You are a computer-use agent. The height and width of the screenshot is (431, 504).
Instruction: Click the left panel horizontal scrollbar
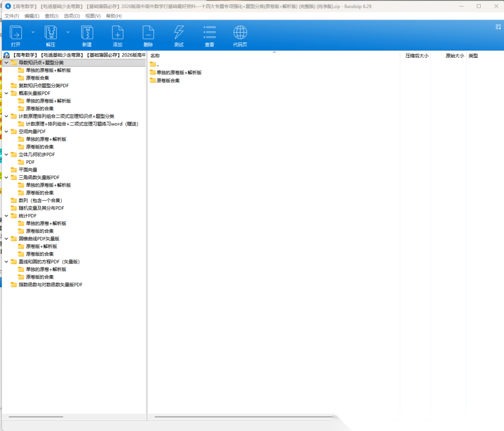coord(36,417)
